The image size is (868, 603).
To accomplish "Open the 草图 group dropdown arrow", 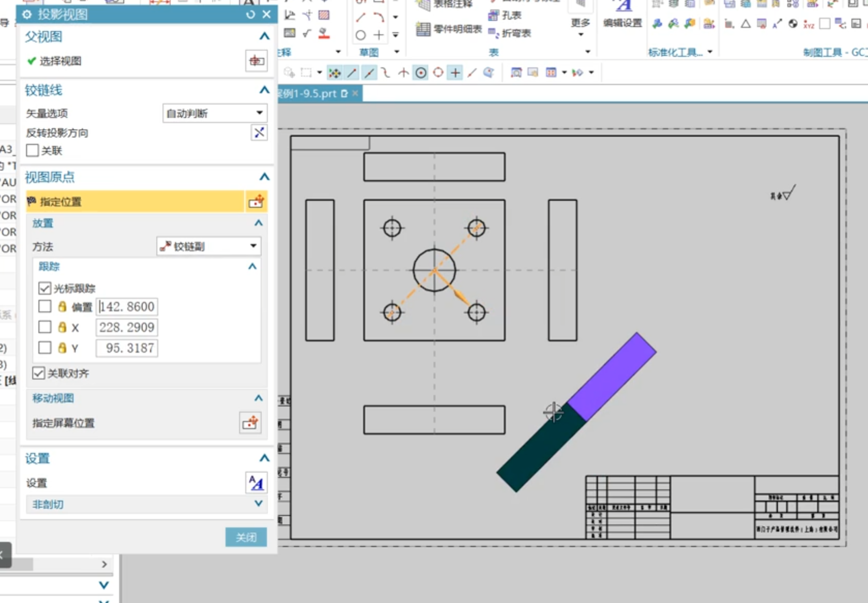I will tap(397, 52).
